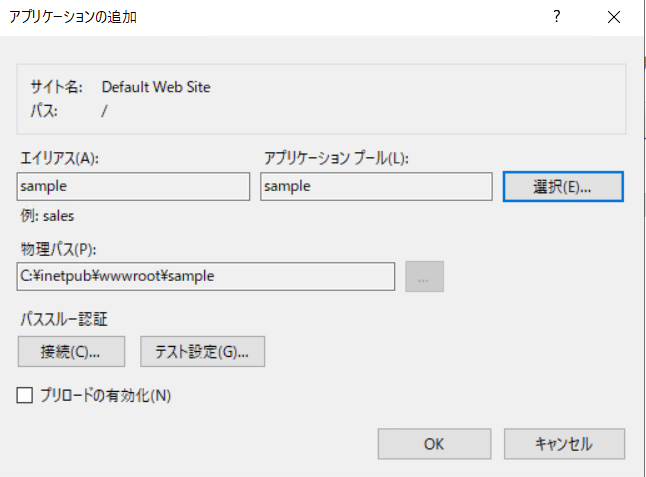Click the キャンセル button
This screenshot has height=477, width=646.
click(564, 444)
